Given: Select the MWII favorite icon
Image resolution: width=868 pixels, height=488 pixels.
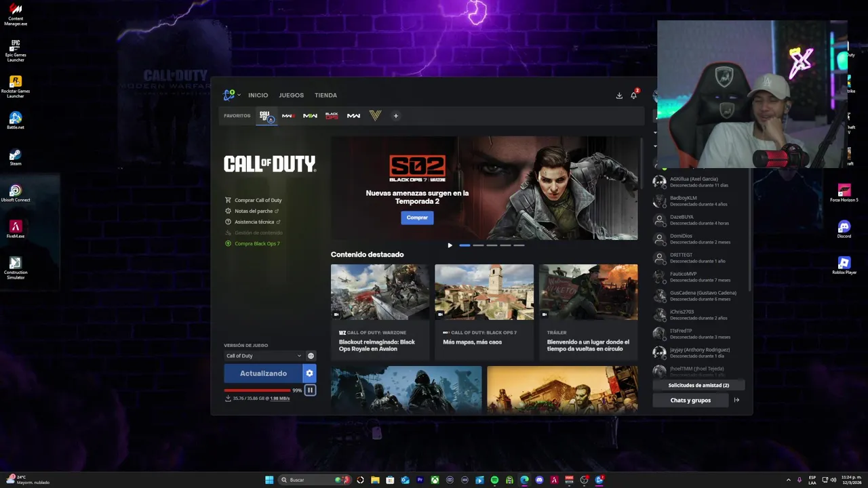Looking at the screenshot, I should tap(288, 116).
